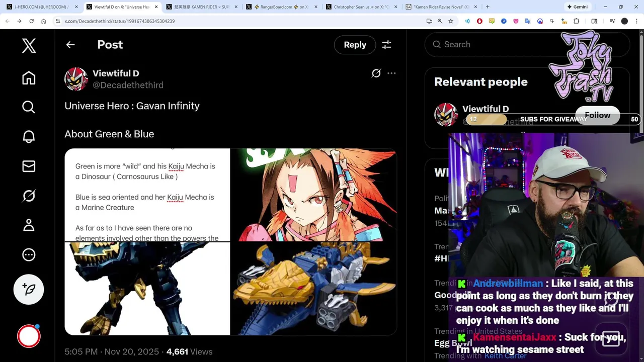The height and width of the screenshot is (362, 644).
Task: Click the red shield extension icon
Action: tap(479, 21)
